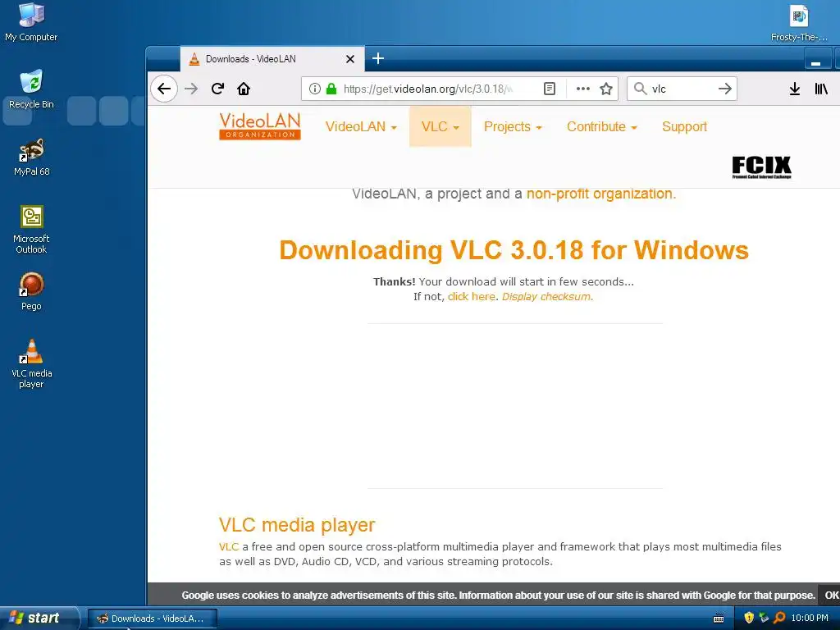Open the Support page link
The image size is (840, 630).
coord(685,127)
